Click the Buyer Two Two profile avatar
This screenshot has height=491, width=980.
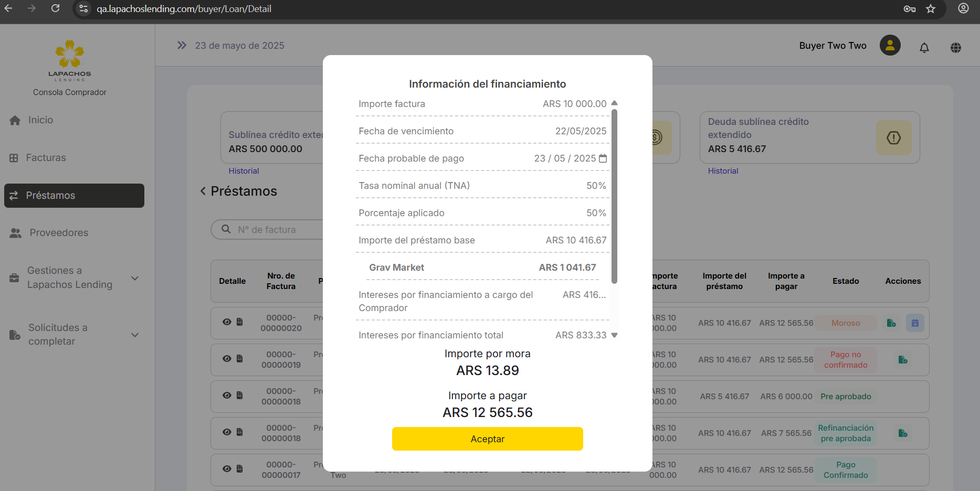(x=890, y=46)
